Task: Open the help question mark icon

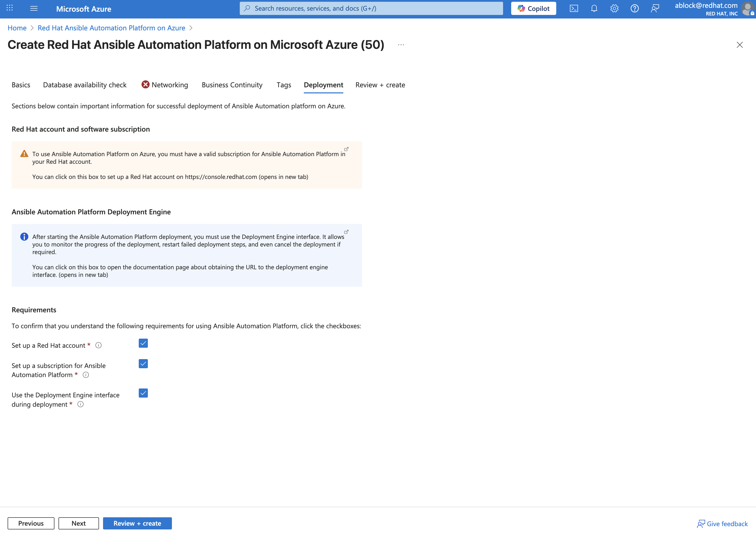Action: 635,8
